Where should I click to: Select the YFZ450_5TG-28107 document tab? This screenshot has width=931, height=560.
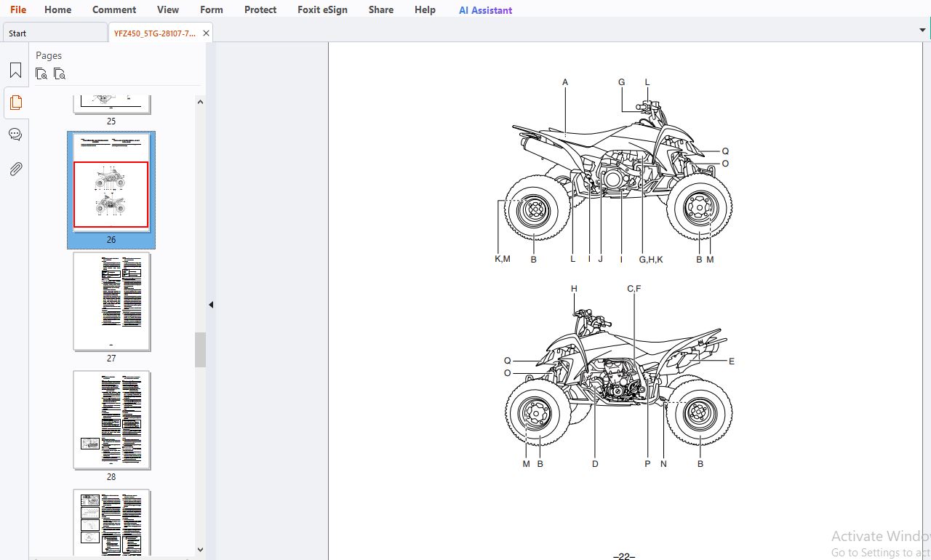tap(154, 33)
